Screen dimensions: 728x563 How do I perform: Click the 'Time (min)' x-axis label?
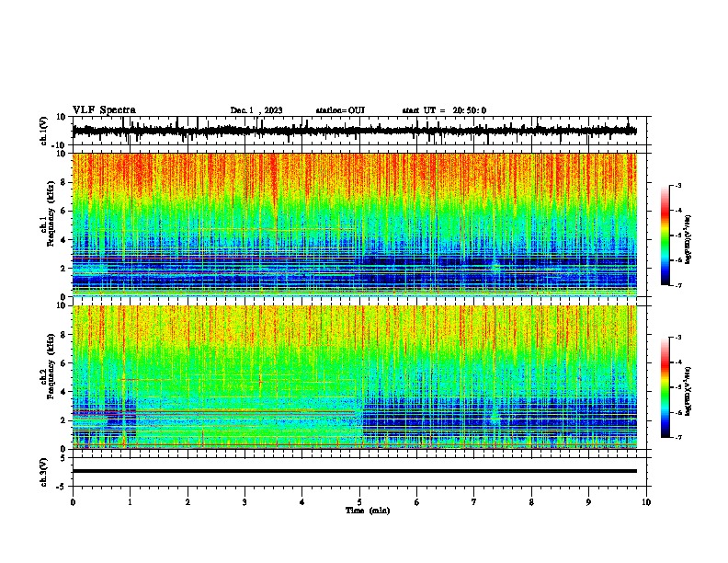(x=368, y=511)
